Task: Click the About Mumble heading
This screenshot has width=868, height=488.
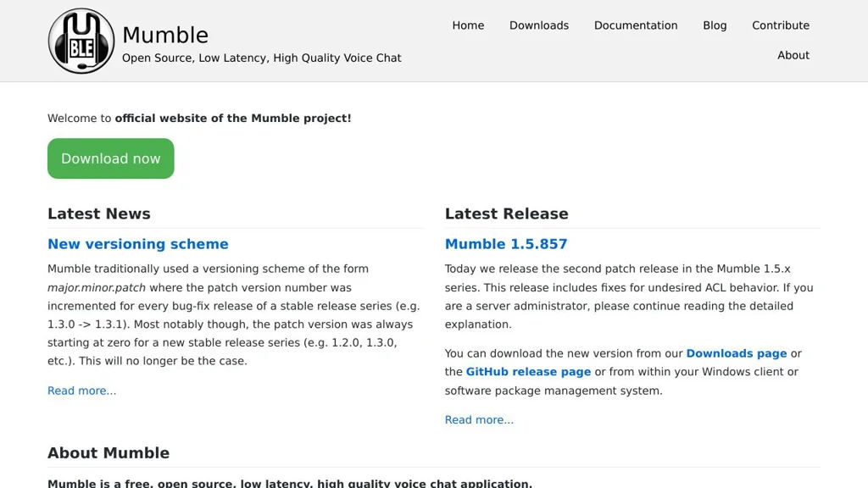Action: point(108,452)
